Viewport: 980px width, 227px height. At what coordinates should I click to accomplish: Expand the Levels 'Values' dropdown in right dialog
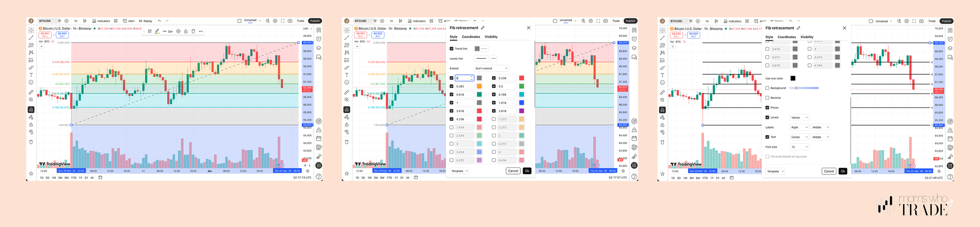tap(799, 117)
